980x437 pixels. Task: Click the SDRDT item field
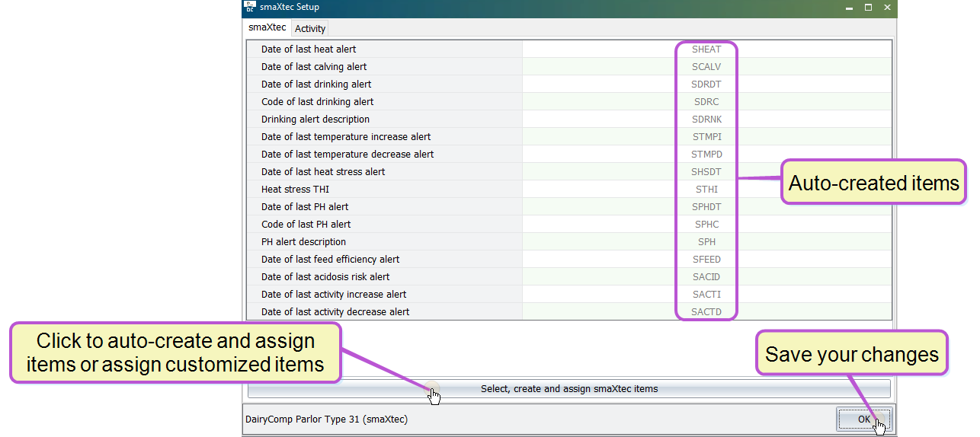tap(706, 84)
